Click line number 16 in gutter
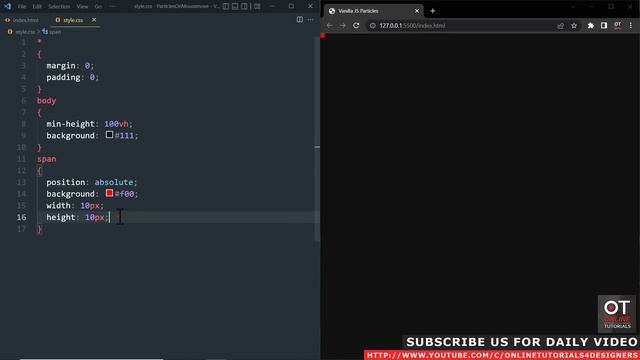This screenshot has height=360, width=640. 22,217
